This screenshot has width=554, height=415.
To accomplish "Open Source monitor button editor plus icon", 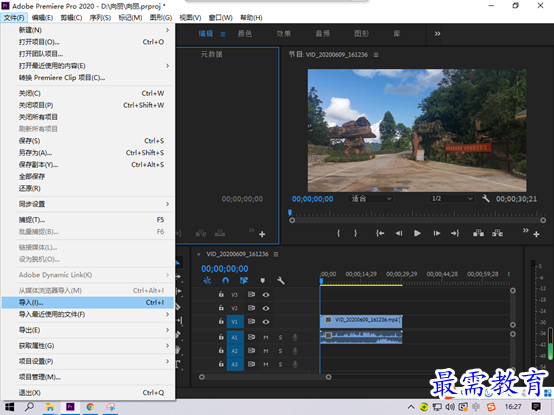I will pos(262,234).
